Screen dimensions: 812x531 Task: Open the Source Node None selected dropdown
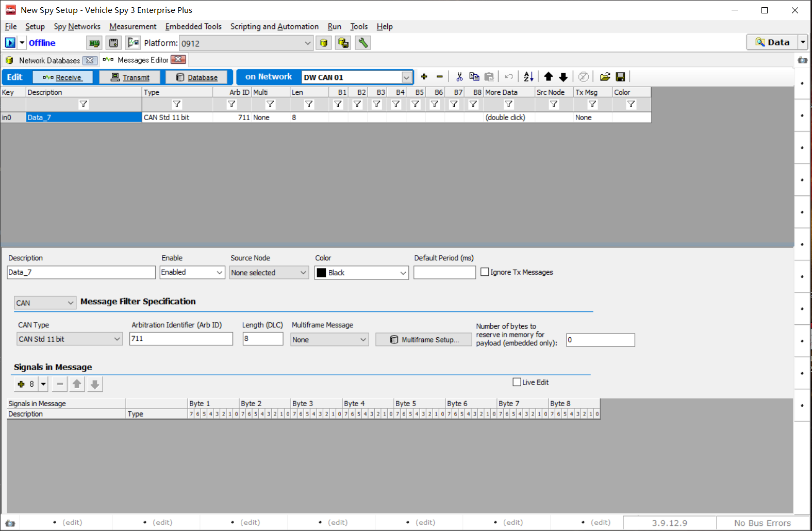[303, 273]
